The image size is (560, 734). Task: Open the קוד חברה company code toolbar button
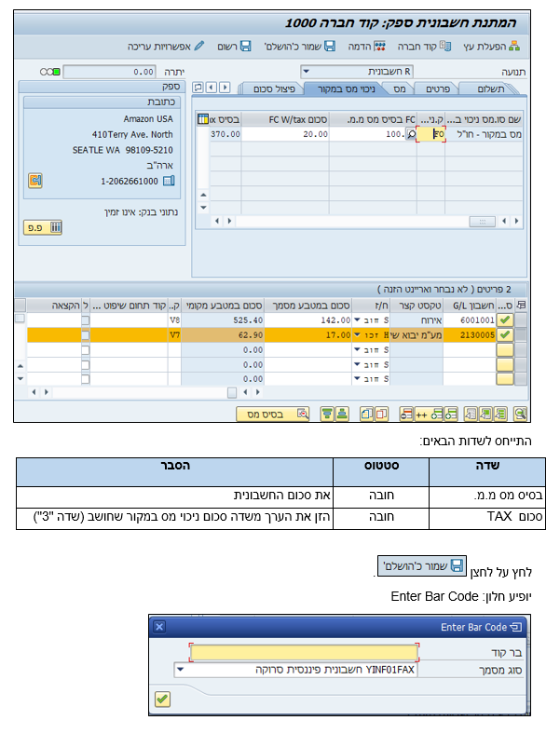click(424, 47)
